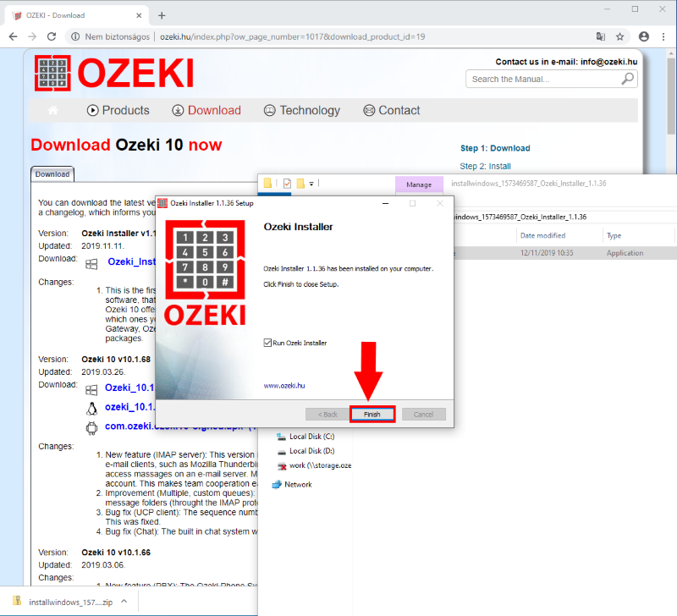The image size is (677, 616).
Task: Follow the Step 1: Download link
Action: [495, 148]
